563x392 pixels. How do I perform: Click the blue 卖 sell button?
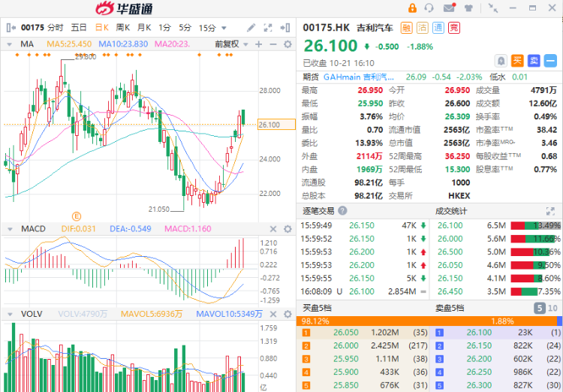click(x=534, y=61)
